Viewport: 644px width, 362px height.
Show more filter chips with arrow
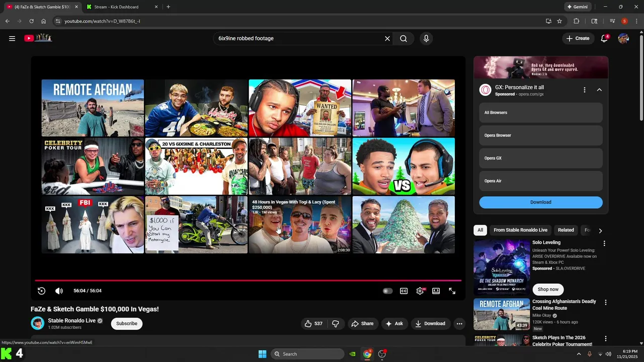pyautogui.click(x=600, y=230)
